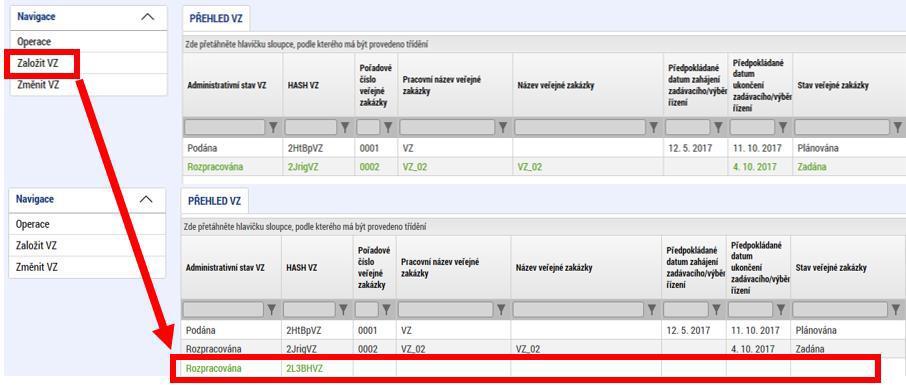The width and height of the screenshot is (906, 385).
Task: Sort by HASH VZ column header, top table
Action: tap(302, 86)
